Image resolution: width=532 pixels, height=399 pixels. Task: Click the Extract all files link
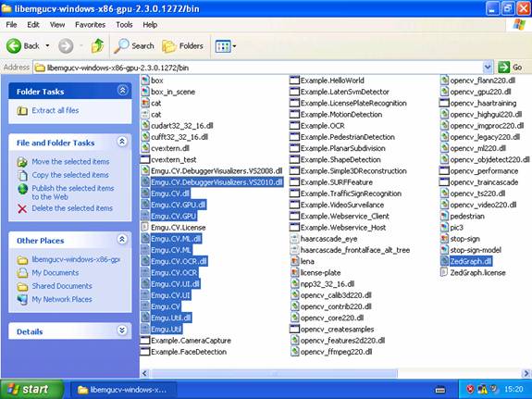tap(56, 110)
